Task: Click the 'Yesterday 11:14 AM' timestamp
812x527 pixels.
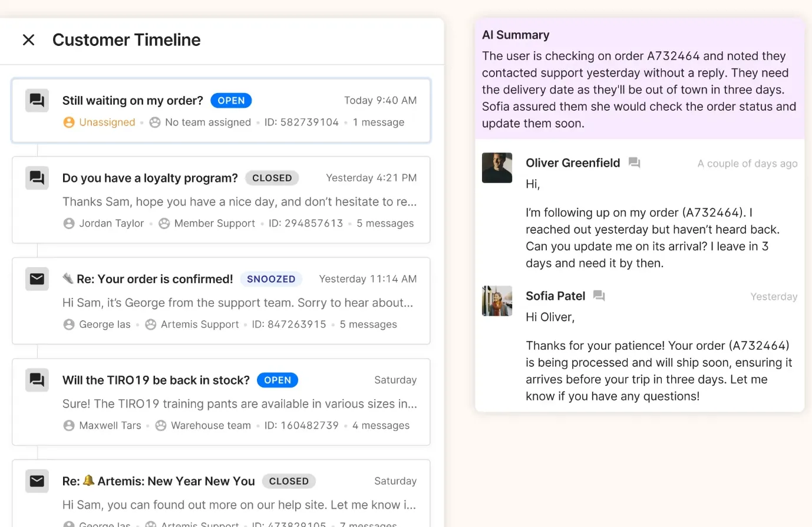Action: [368, 279]
